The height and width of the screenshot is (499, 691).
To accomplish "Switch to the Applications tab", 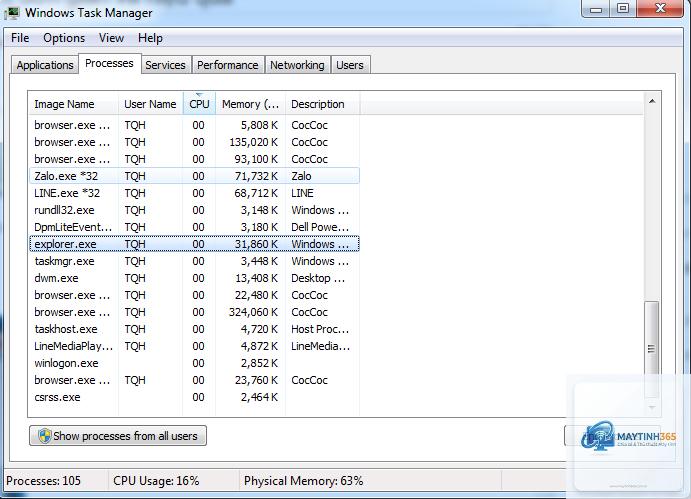I will point(45,65).
